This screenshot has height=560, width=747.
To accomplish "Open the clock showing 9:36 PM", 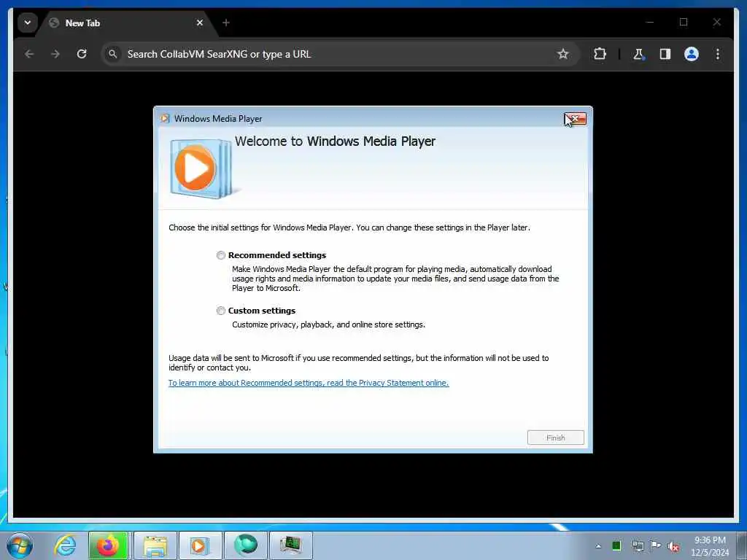I will 711,546.
